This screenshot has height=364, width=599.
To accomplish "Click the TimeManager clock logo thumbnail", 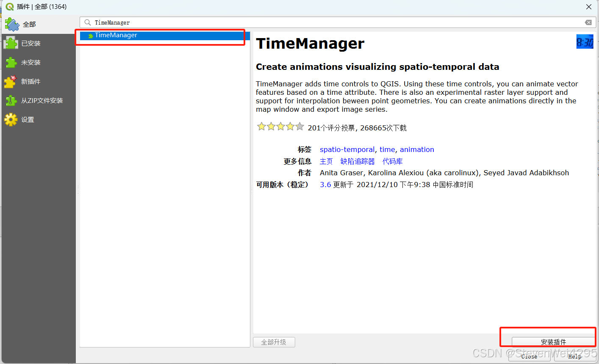I will tap(585, 42).
